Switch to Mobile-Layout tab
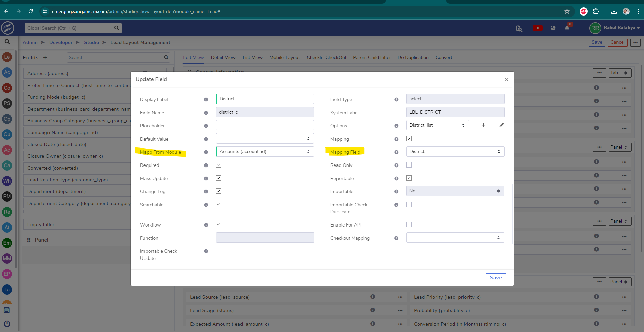The height and width of the screenshot is (332, 644). pos(285,58)
